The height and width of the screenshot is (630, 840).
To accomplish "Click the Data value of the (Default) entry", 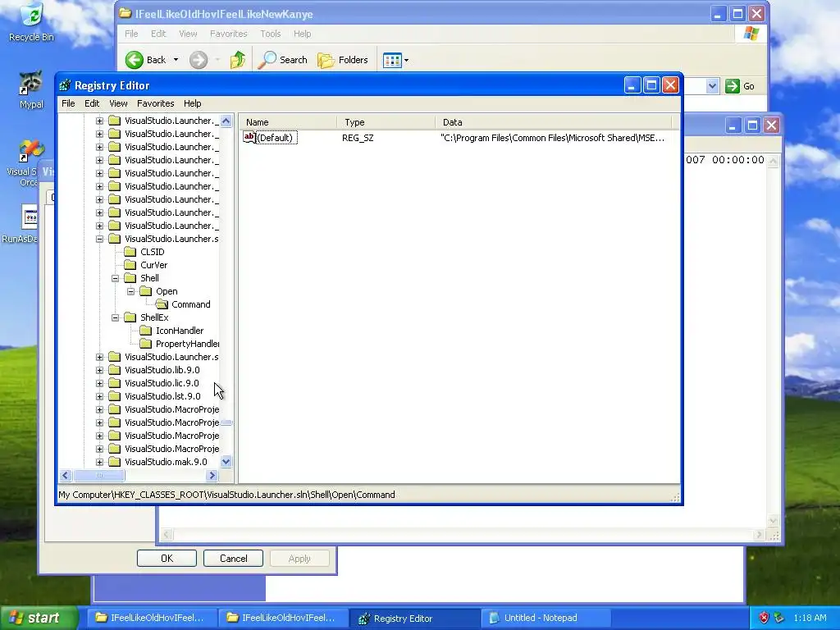I will 552,138.
